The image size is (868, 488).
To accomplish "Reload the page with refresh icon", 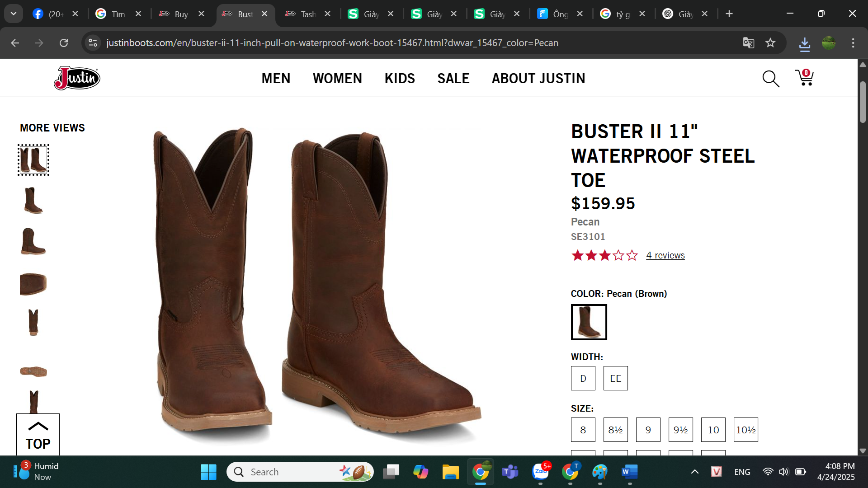I will coord(64,43).
